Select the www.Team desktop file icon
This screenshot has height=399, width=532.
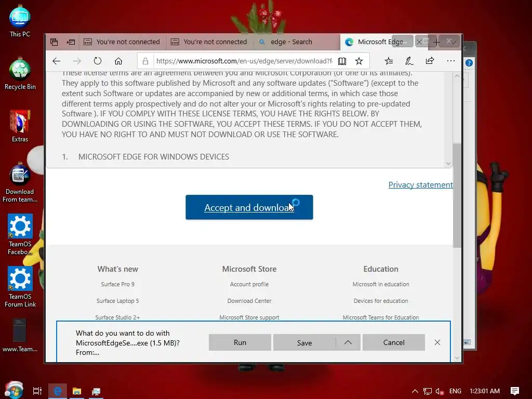tap(20, 335)
